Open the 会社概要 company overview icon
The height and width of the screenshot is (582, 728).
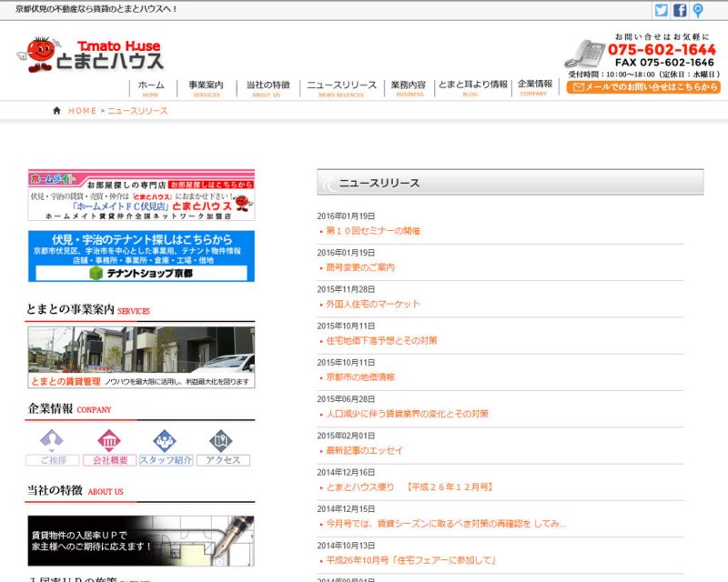(x=108, y=447)
